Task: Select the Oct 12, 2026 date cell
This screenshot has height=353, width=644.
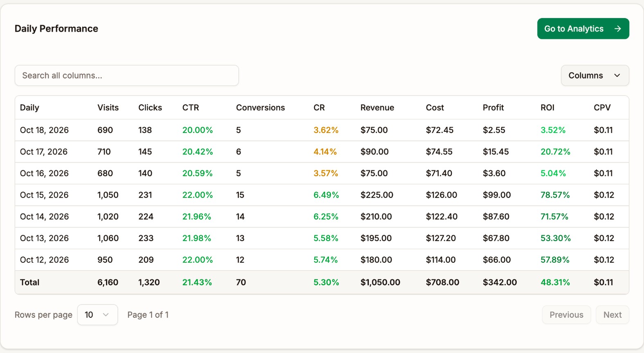Action: [x=44, y=260]
